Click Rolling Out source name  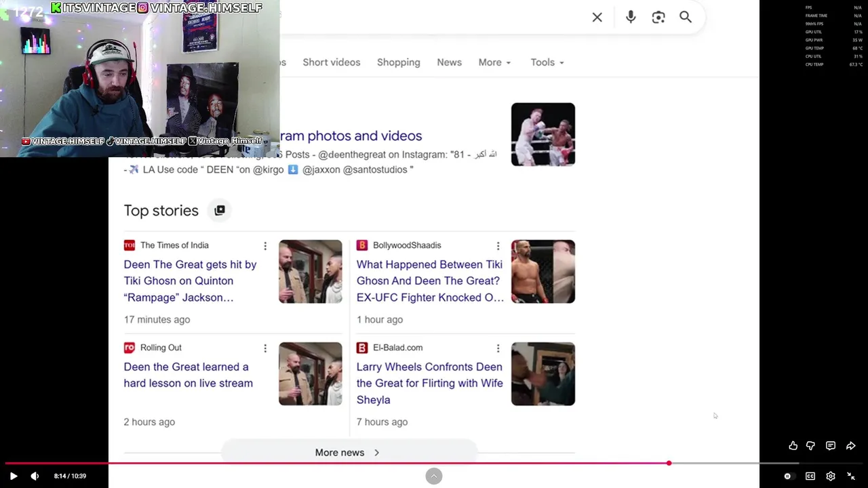[x=161, y=348]
